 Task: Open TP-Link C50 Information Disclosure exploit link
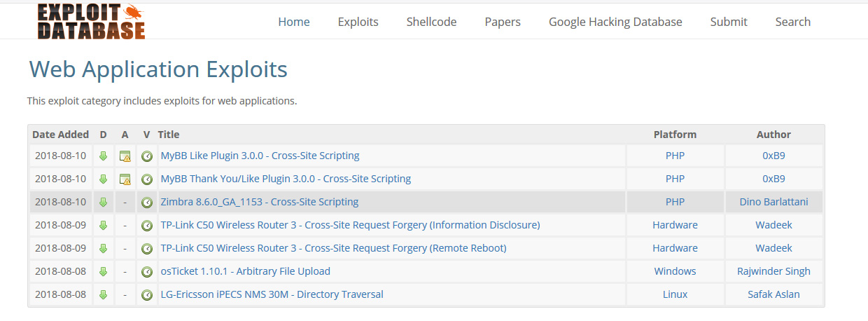[x=350, y=225]
